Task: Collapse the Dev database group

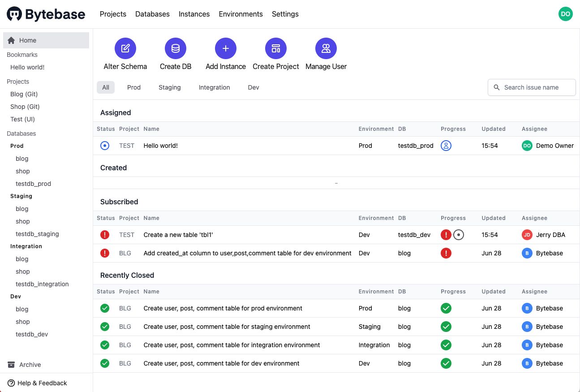Action: click(15, 296)
